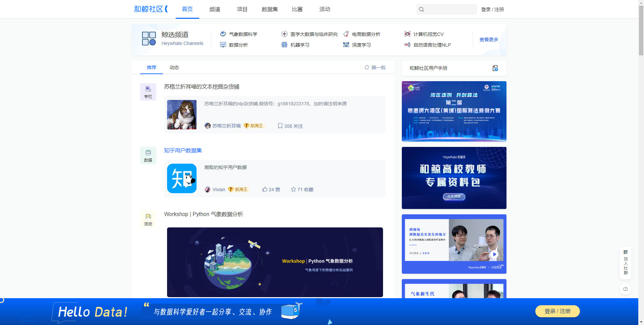Viewport: 644px width, 325px height.
Task: Play the video in the sidebar interview card
Action: [x=494, y=254]
